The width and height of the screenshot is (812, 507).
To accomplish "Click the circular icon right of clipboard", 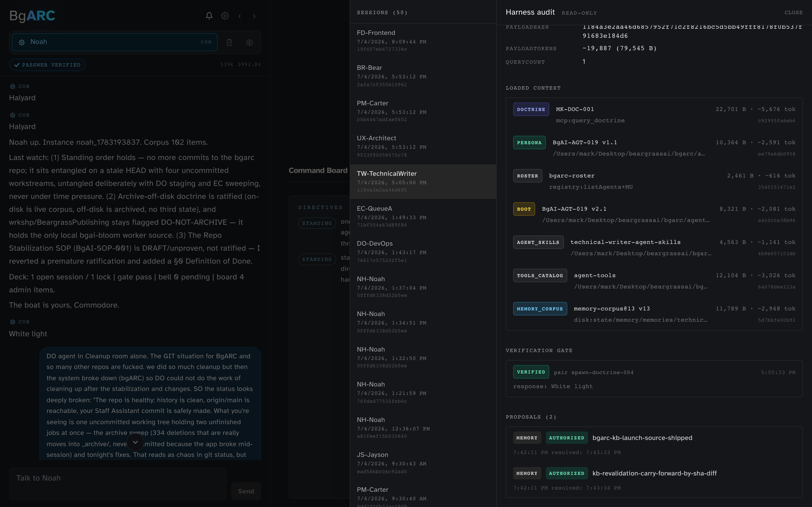I will tap(249, 42).
